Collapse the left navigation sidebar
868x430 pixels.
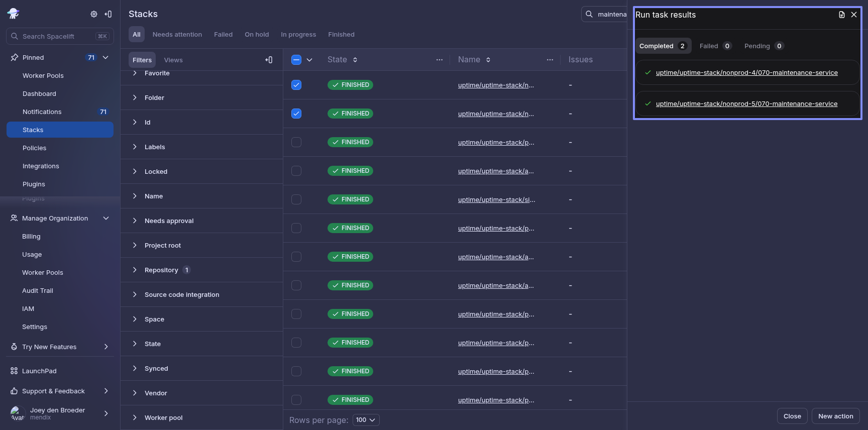(108, 14)
